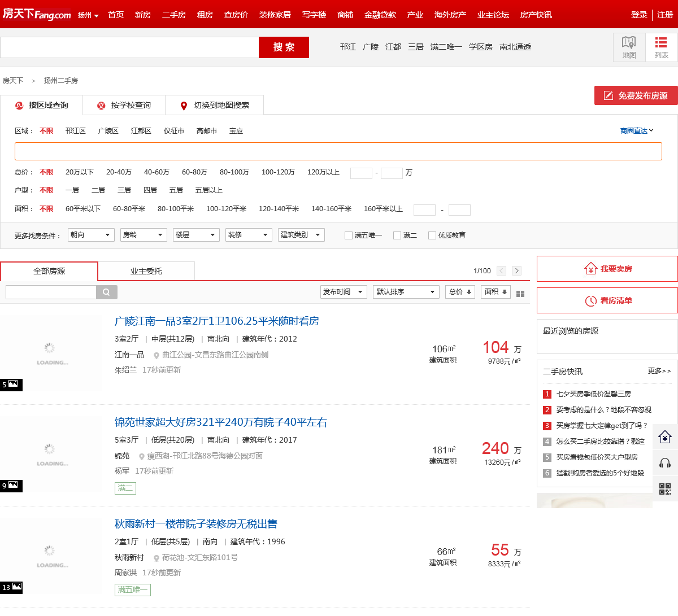The width and height of the screenshot is (678, 616).
Task: Switch to the 业主委托 tab
Action: [146, 271]
